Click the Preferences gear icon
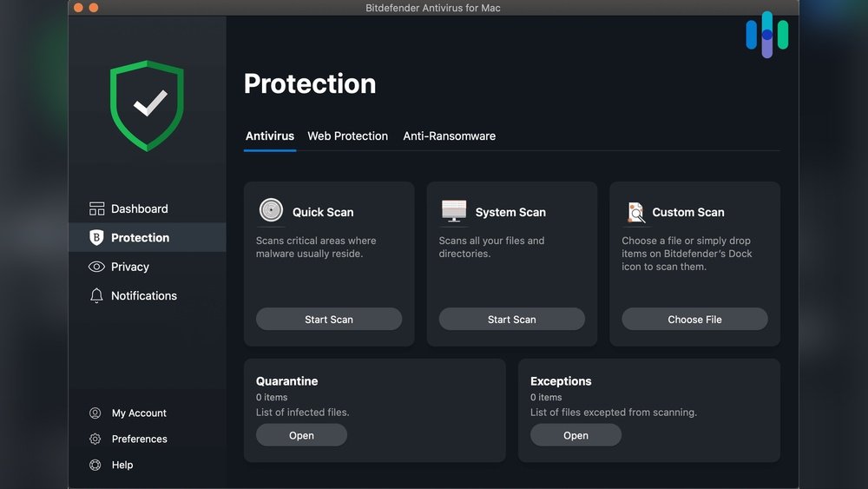Viewport: 868px width, 489px height. [95, 439]
